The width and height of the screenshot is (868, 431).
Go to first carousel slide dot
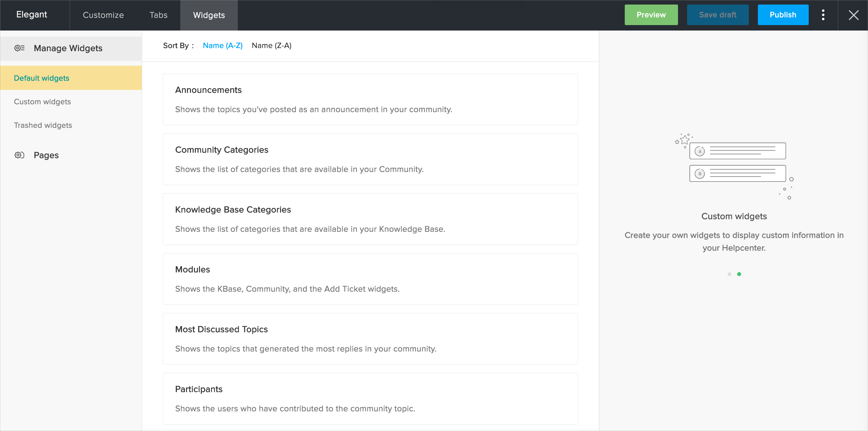[x=729, y=274]
